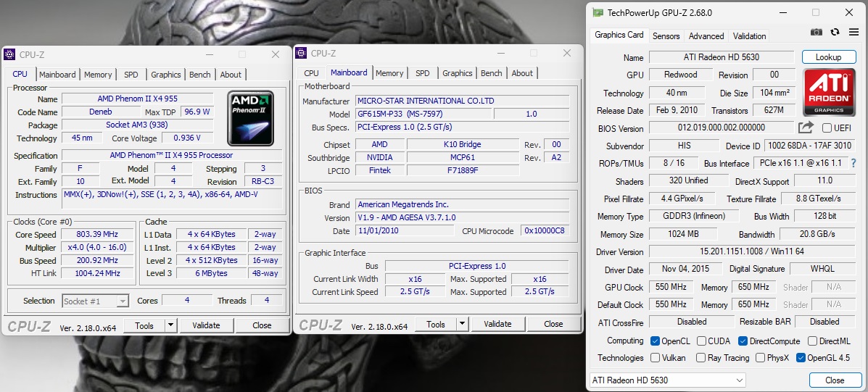Open Memory tab in Mainboard CPU-Z window
The height and width of the screenshot is (392, 868).
[x=389, y=73]
